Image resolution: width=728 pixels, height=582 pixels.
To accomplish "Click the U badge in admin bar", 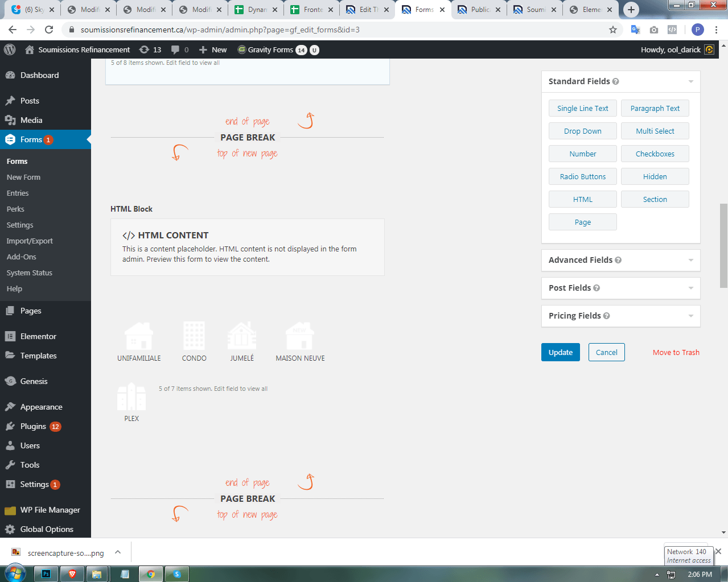I will coord(314,50).
